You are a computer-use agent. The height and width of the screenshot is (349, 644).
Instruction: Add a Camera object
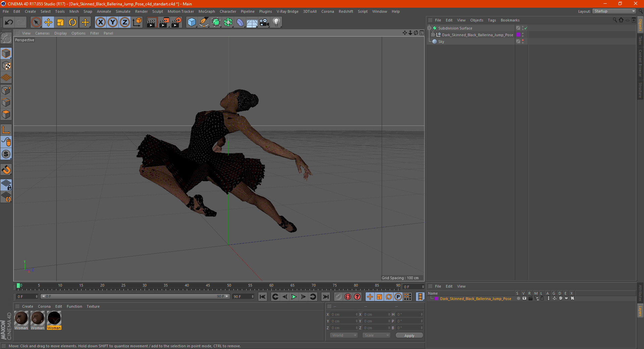click(264, 22)
